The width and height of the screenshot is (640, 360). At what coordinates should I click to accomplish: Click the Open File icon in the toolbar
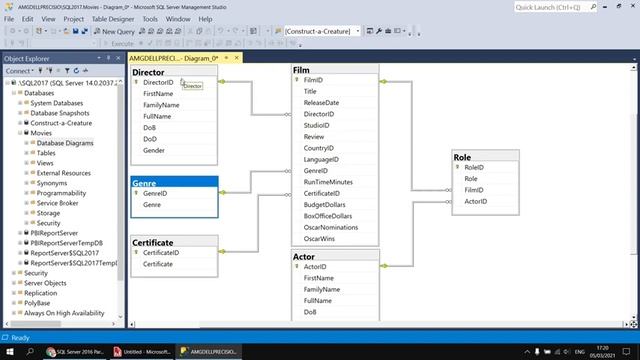click(66, 31)
